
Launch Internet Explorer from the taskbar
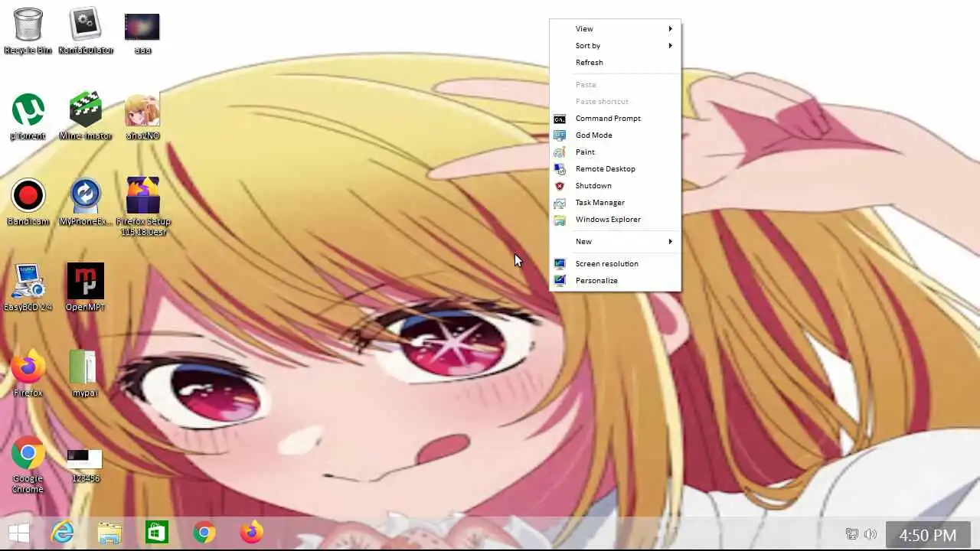(x=63, y=533)
